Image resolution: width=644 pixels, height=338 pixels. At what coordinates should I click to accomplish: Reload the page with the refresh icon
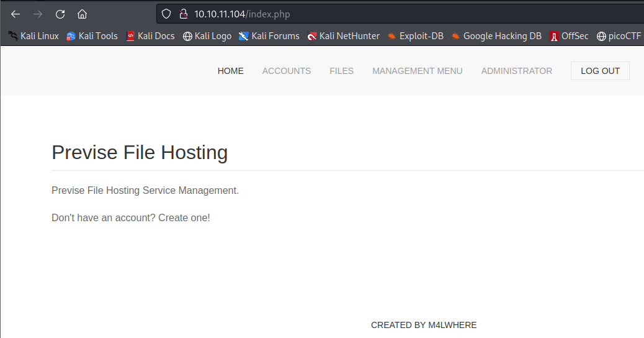pyautogui.click(x=60, y=14)
